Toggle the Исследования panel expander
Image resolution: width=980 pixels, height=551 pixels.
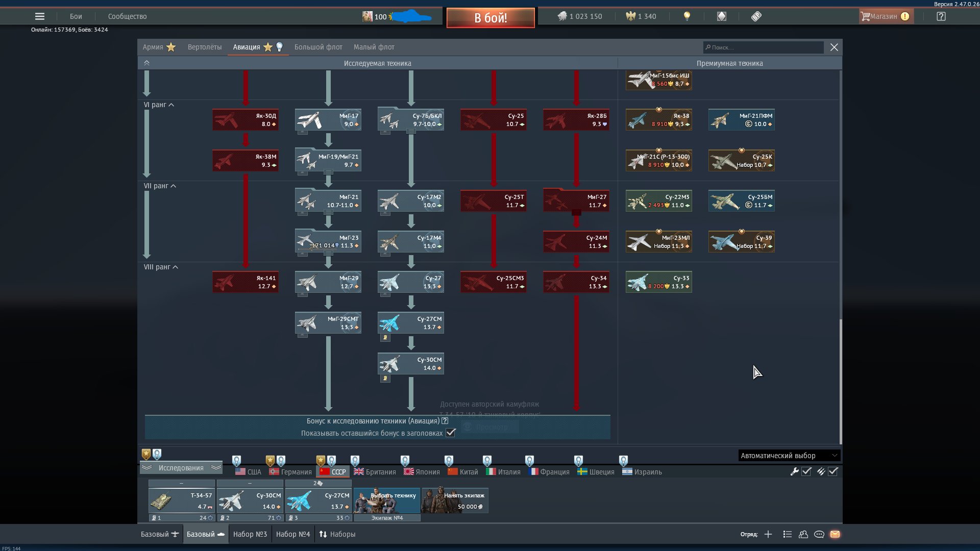pos(181,468)
